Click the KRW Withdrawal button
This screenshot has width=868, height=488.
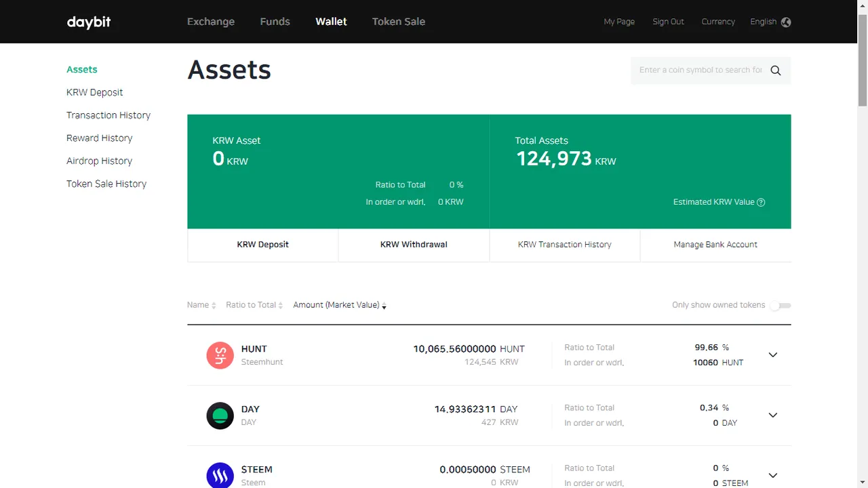(x=414, y=245)
